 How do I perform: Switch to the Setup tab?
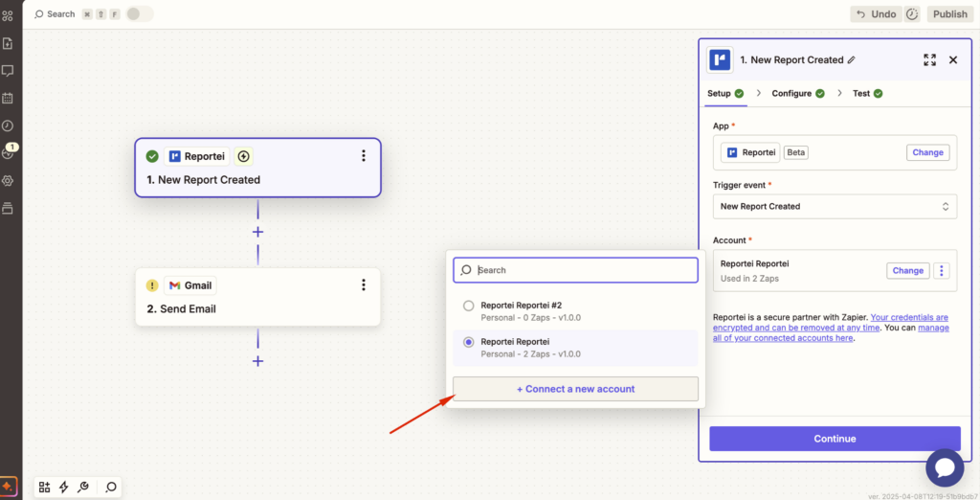tap(725, 93)
